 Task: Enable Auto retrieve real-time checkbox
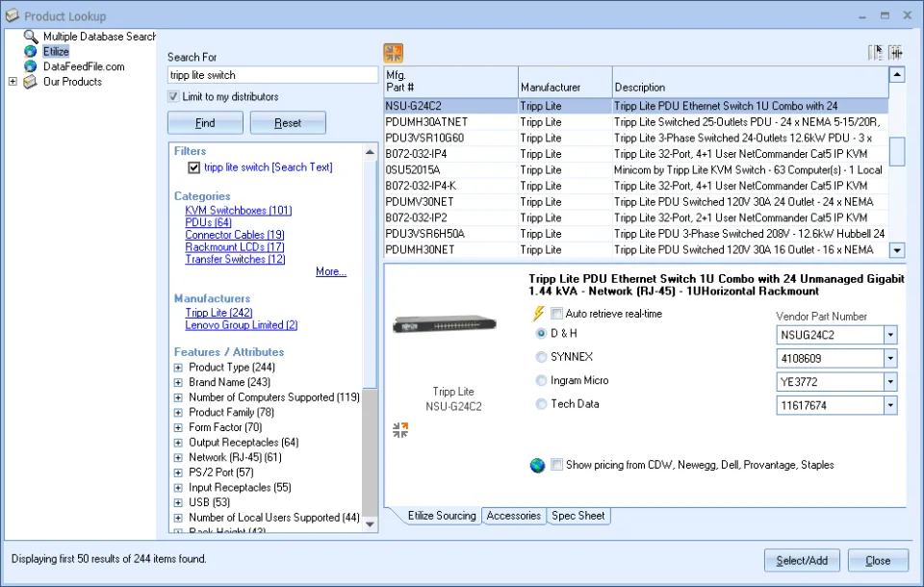pos(556,314)
